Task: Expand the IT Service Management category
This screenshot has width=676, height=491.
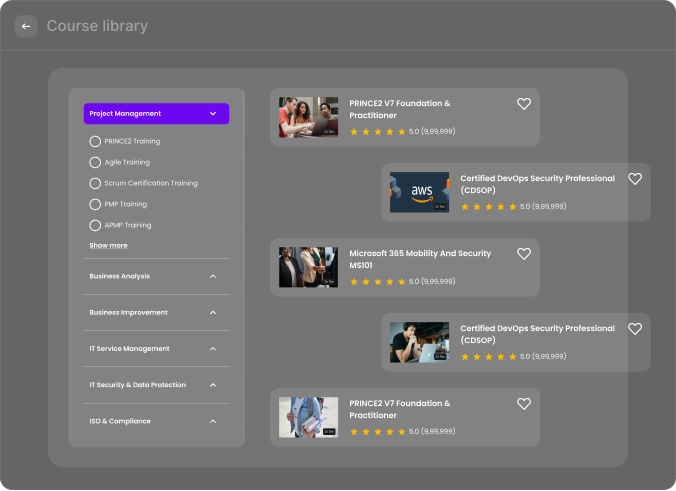Action: click(x=213, y=349)
